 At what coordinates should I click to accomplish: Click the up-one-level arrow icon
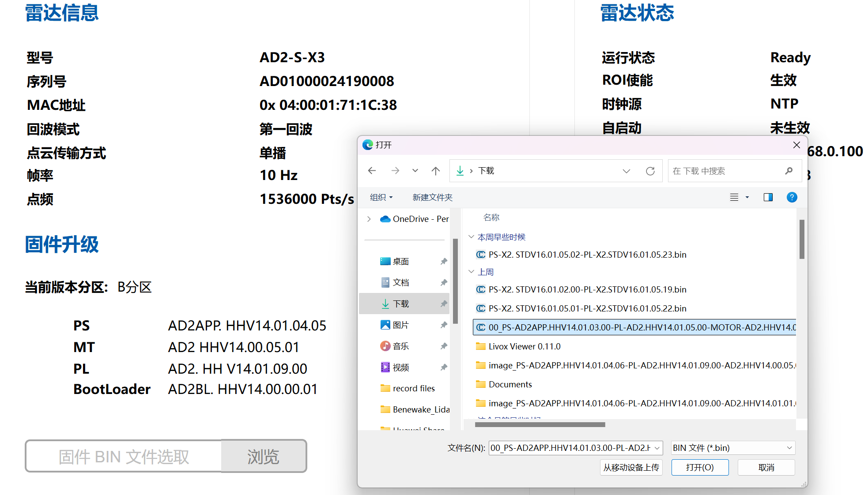point(436,171)
